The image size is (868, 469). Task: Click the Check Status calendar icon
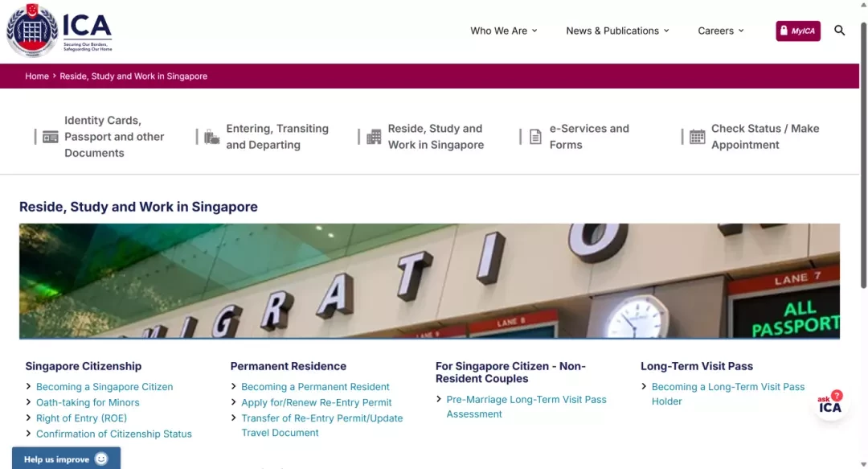(698, 137)
